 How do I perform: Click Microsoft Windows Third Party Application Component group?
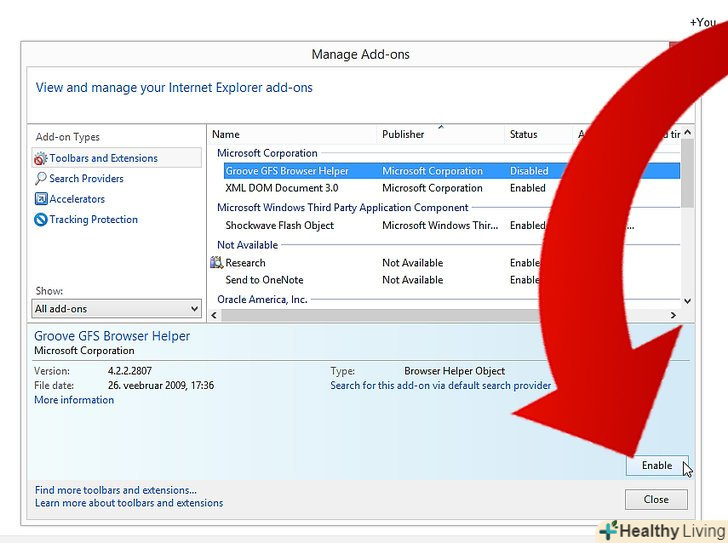point(343,207)
